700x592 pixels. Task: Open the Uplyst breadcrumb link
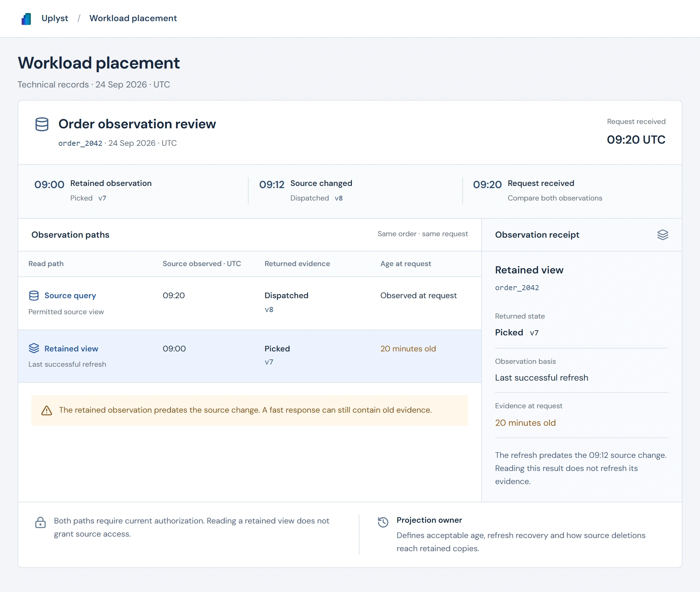pyautogui.click(x=55, y=18)
